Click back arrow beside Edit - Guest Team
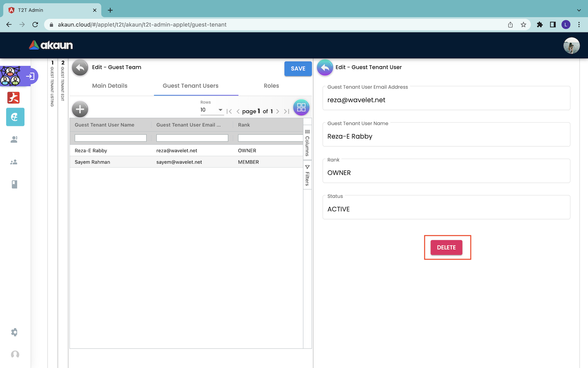This screenshot has height=368, width=588. [x=80, y=68]
